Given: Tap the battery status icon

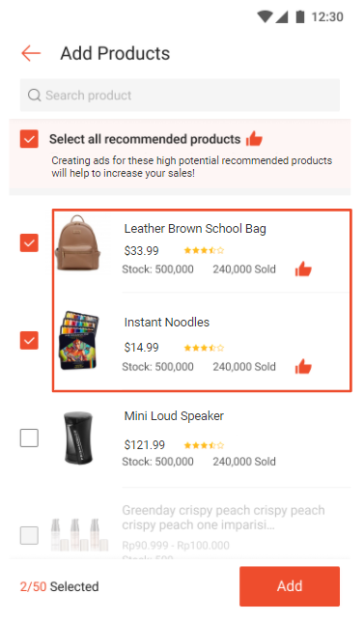Looking at the screenshot, I should click(x=300, y=16).
